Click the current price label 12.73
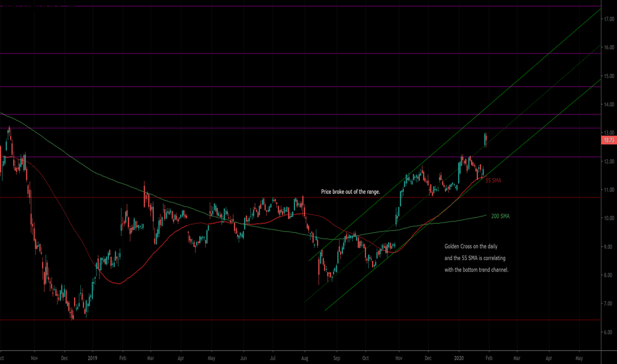This screenshot has height=364, width=617. tap(609, 140)
